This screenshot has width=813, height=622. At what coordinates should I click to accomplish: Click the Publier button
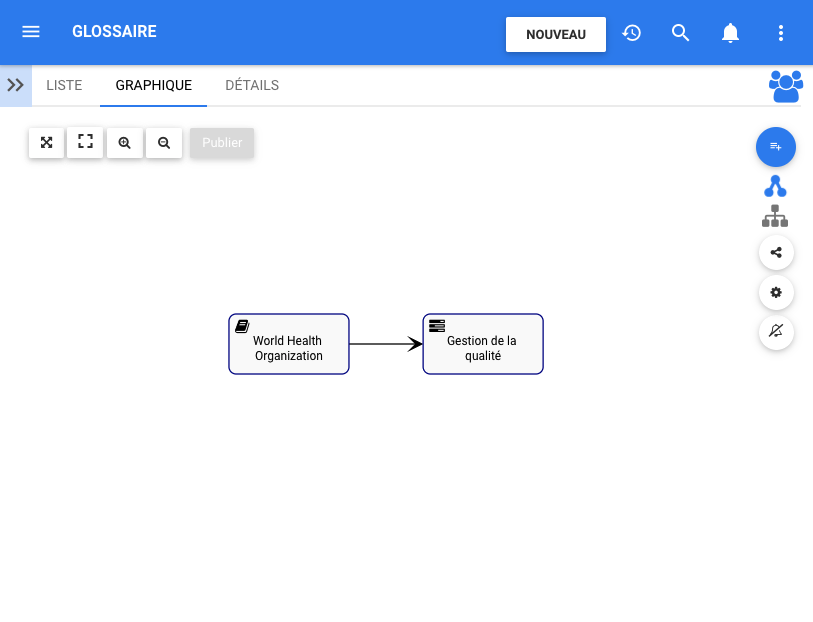(x=222, y=143)
